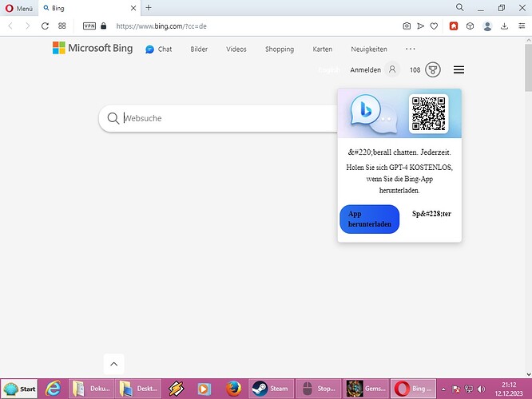532x399 pixels.
Task: Click the red house extension icon
Action: (x=454, y=26)
